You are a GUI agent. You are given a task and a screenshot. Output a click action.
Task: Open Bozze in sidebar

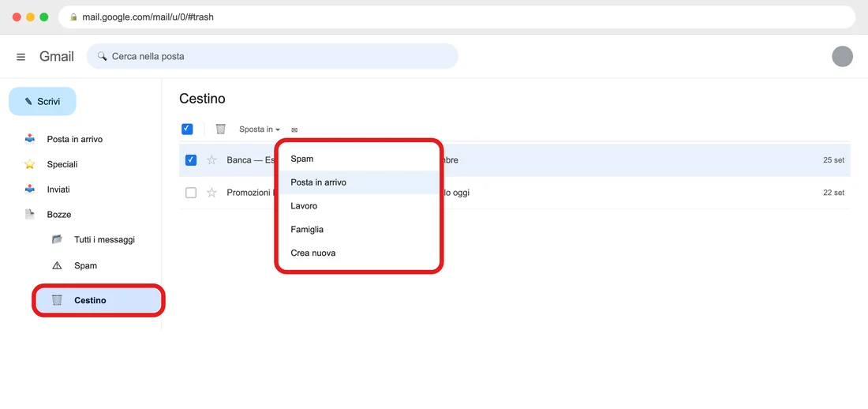[x=58, y=215]
